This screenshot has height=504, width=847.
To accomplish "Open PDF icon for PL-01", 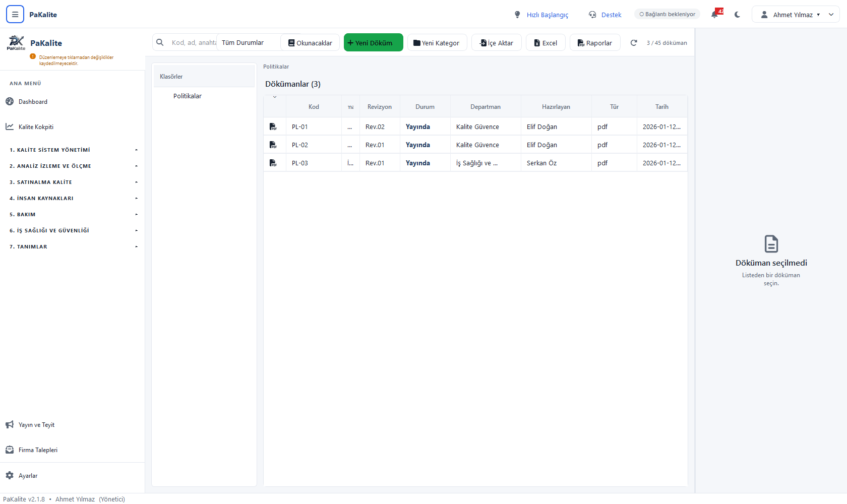I will tap(273, 127).
